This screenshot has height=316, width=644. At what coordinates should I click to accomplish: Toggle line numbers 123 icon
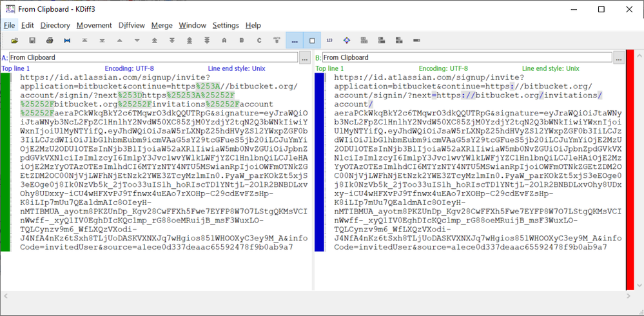329,41
